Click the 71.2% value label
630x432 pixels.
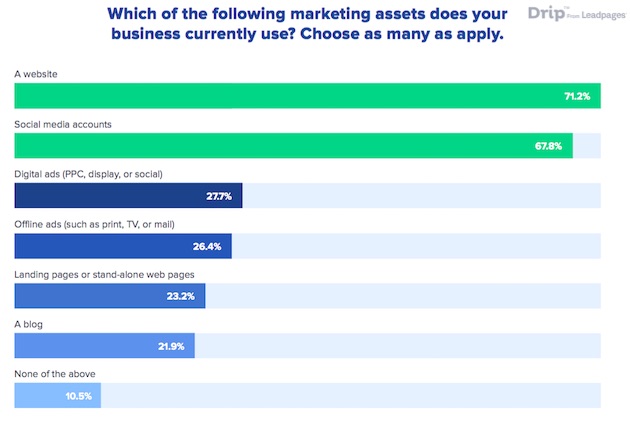[x=577, y=97]
